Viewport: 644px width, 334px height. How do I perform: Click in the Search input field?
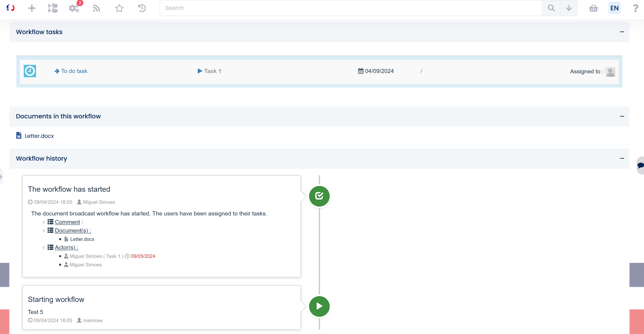(x=350, y=8)
